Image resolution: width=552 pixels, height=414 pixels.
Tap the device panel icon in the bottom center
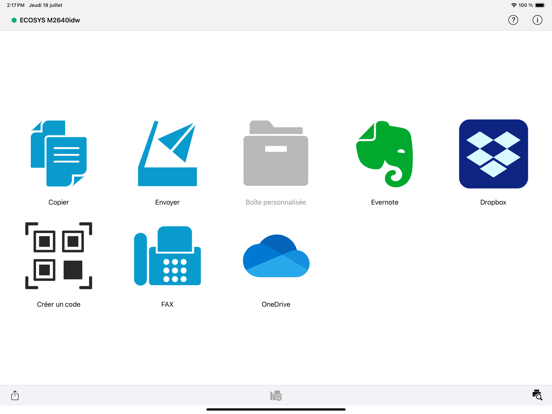tap(276, 395)
